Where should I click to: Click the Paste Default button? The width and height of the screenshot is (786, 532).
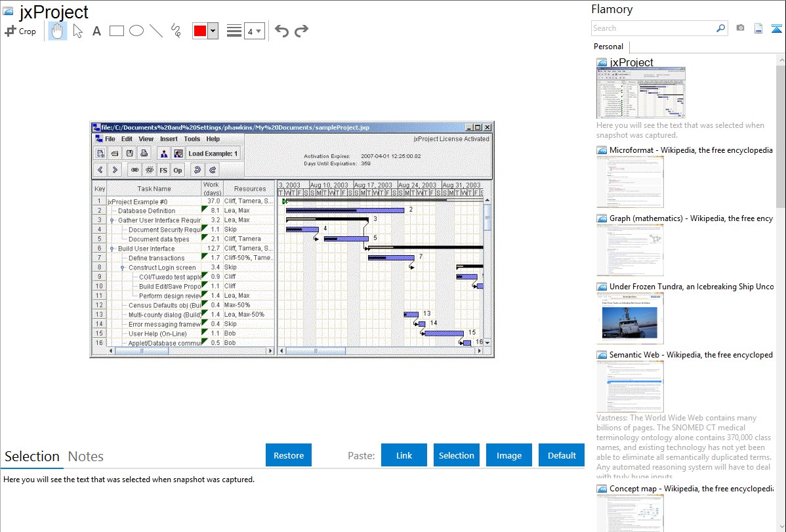coord(562,455)
